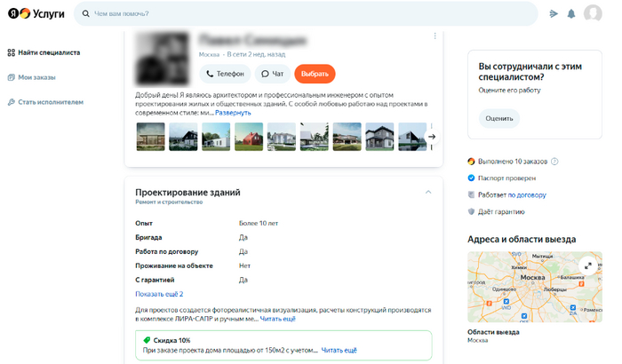Image resolution: width=622 pixels, height=364 pixels.
Task: Click the Yandex Услуги logo
Action: click(36, 14)
